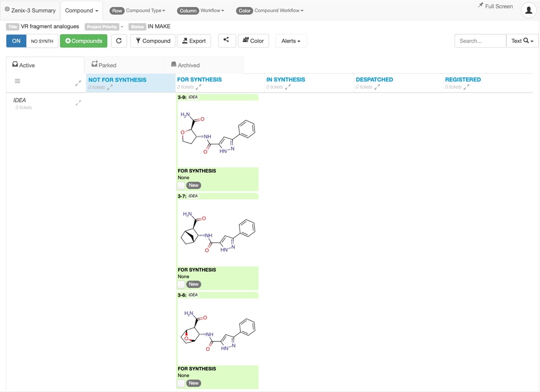Switch to the Zenix-3 Summary tab
This screenshot has width=540, height=392.
30,11
